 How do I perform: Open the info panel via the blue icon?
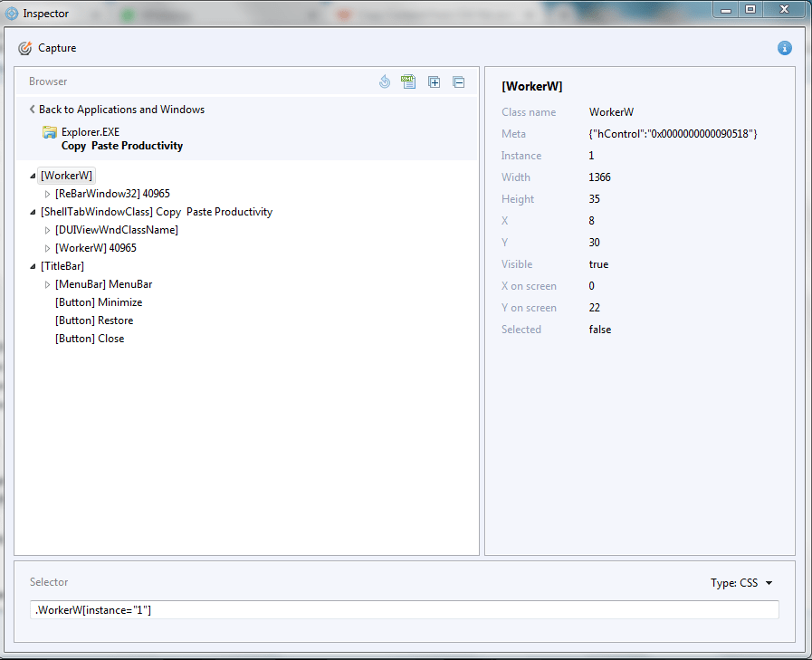tap(784, 47)
